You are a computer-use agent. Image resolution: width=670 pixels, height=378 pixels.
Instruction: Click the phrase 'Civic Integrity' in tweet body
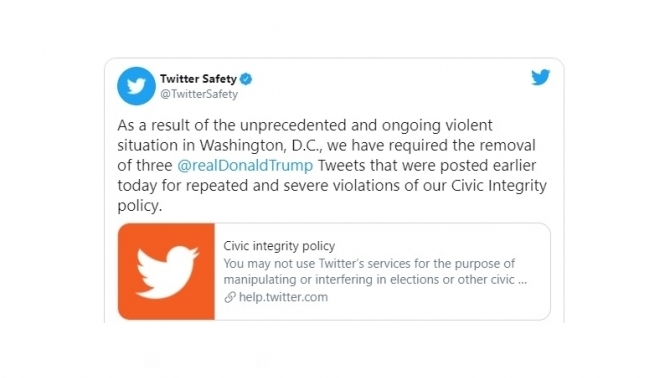tap(499, 186)
